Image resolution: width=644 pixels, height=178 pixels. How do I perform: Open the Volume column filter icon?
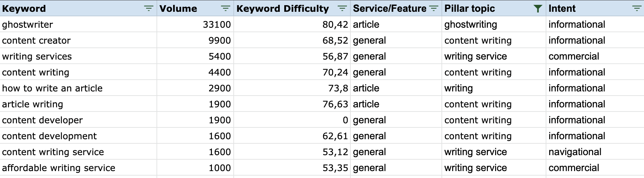225,8
